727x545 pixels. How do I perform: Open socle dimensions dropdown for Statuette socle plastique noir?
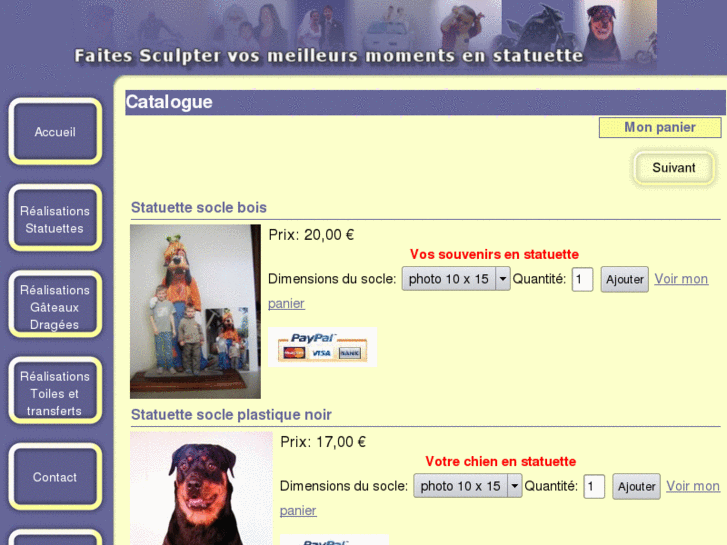coord(467,486)
